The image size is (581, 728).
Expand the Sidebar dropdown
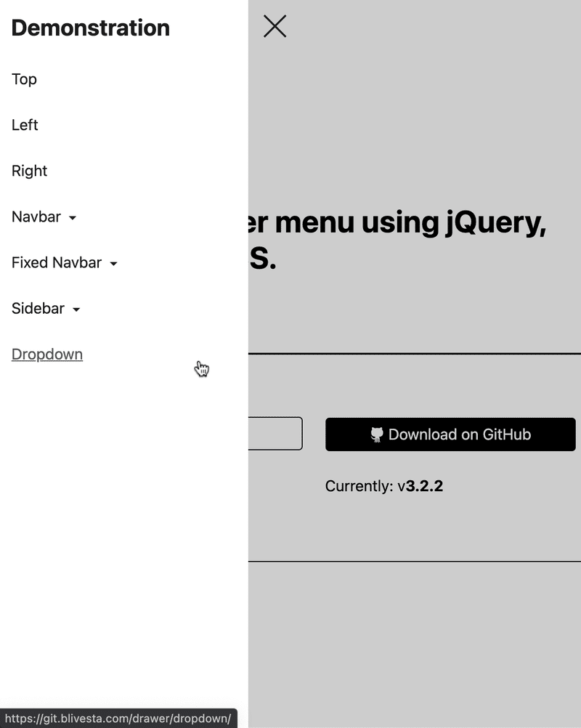pyautogui.click(x=46, y=309)
